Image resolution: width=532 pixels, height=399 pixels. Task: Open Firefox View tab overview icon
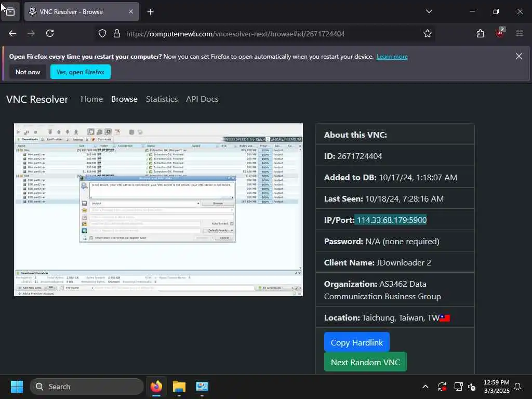coord(10,12)
